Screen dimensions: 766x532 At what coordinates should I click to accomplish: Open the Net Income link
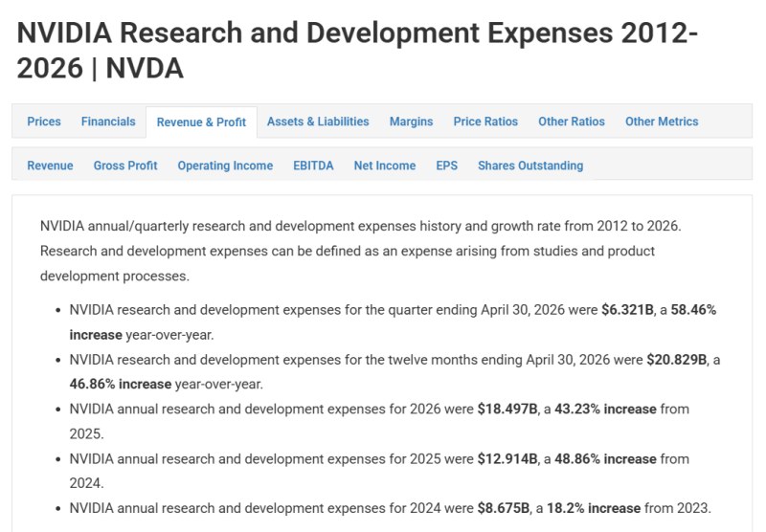coord(385,166)
